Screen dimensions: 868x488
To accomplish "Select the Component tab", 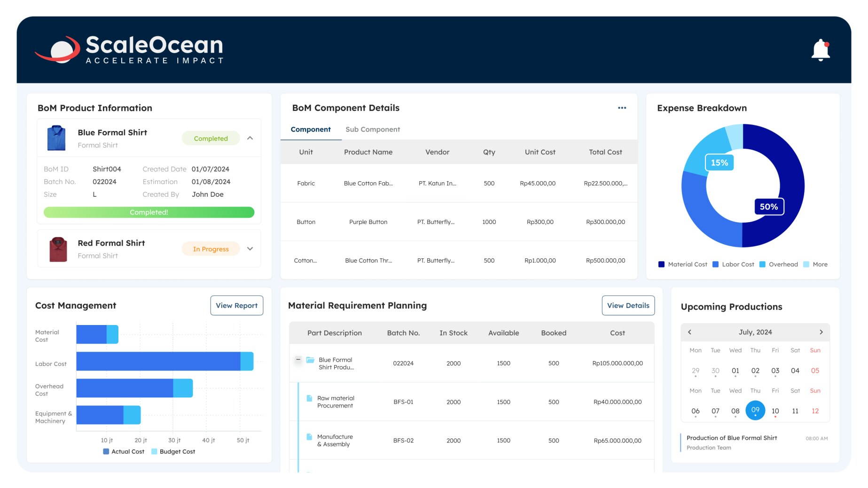I will coord(310,129).
